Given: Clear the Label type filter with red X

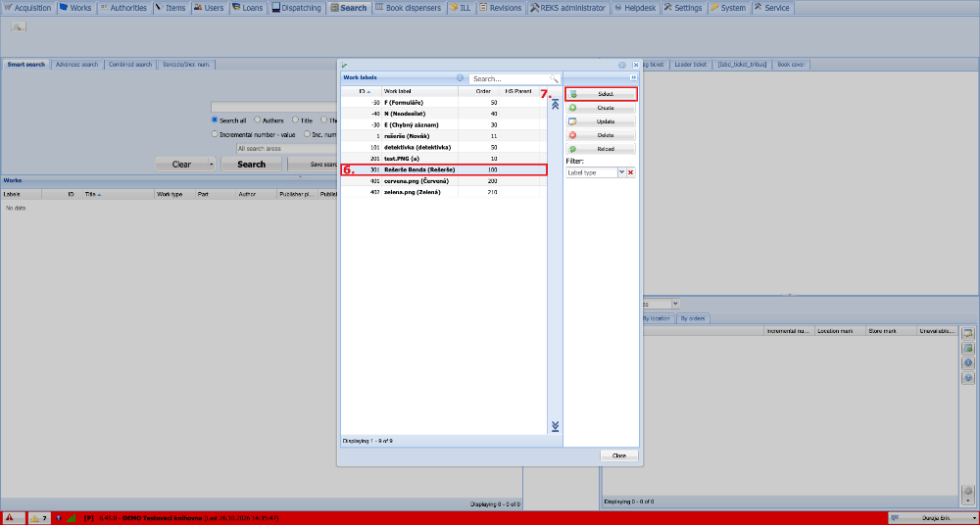Looking at the screenshot, I should (630, 172).
